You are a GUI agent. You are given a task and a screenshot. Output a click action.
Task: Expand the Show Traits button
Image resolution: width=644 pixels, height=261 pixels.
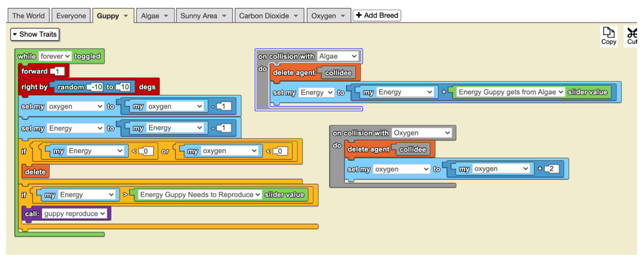(x=35, y=34)
